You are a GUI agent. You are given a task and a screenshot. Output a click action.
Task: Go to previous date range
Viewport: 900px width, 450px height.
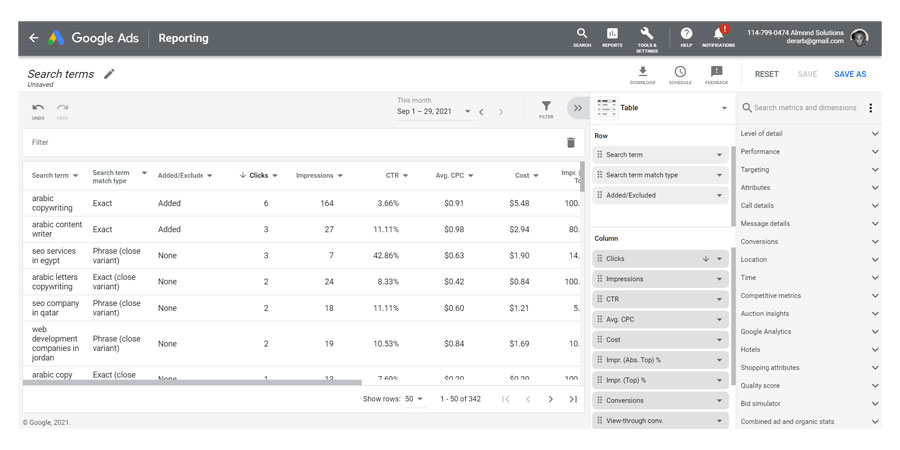click(x=482, y=112)
